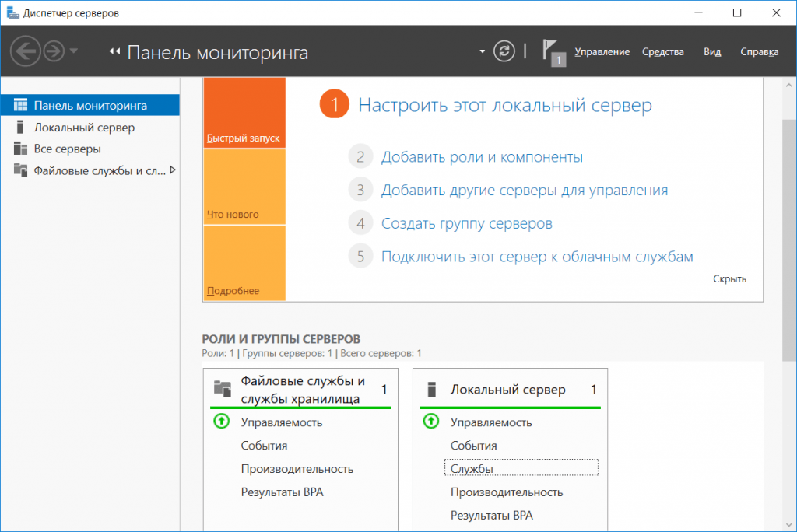Select the Быстрый запуск orange tile

(244, 112)
